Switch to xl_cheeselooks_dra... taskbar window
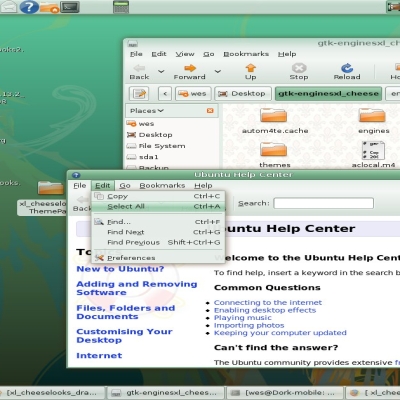 pyautogui.click(x=52, y=393)
